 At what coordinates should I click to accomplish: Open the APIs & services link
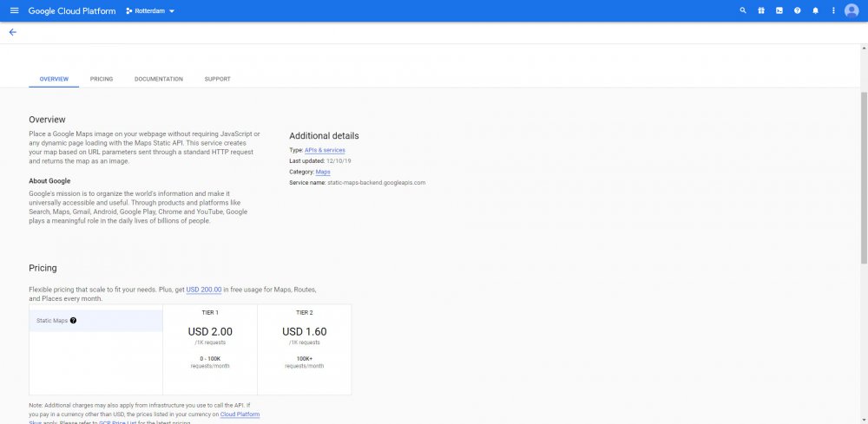325,150
